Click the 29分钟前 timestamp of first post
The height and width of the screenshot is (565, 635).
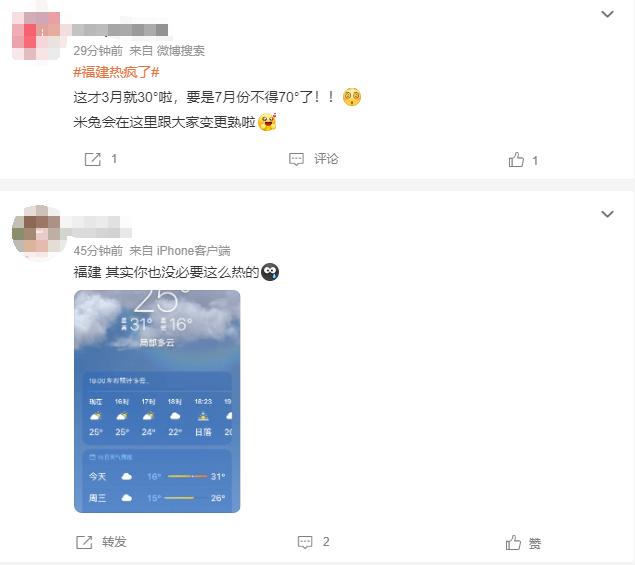pyautogui.click(x=98, y=51)
